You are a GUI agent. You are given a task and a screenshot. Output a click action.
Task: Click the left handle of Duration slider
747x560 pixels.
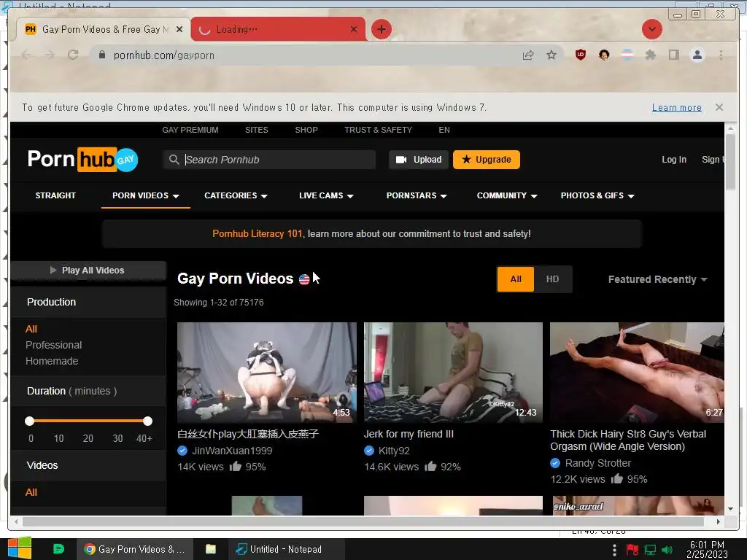(29, 421)
